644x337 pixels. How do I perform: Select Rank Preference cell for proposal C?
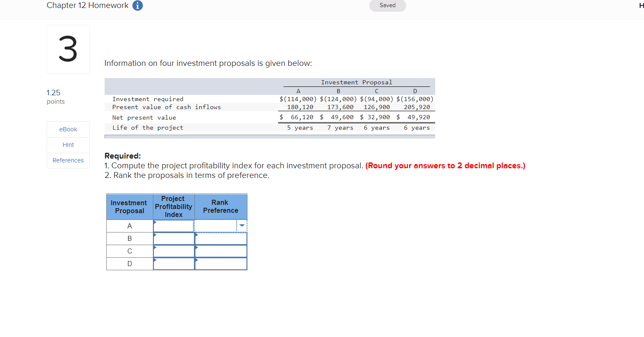(221, 251)
